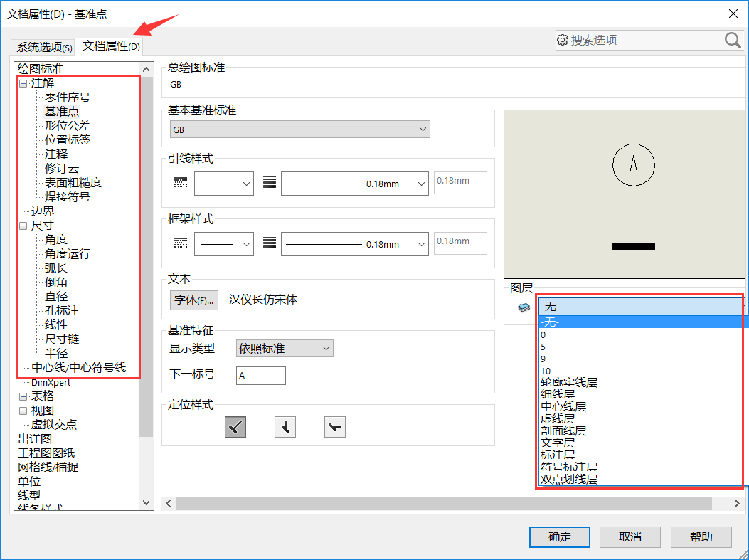
Task: Click the horizontal scrollbar left arrow
Action: coord(169,503)
